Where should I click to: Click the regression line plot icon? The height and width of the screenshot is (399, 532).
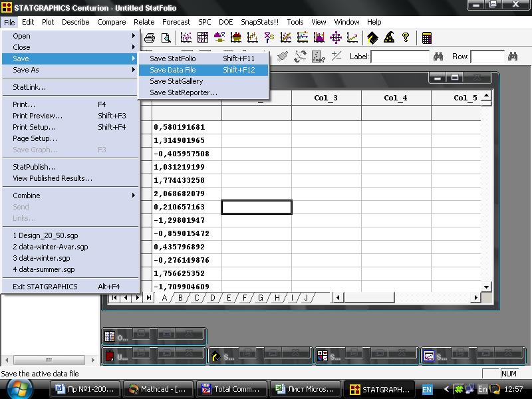coord(286,38)
